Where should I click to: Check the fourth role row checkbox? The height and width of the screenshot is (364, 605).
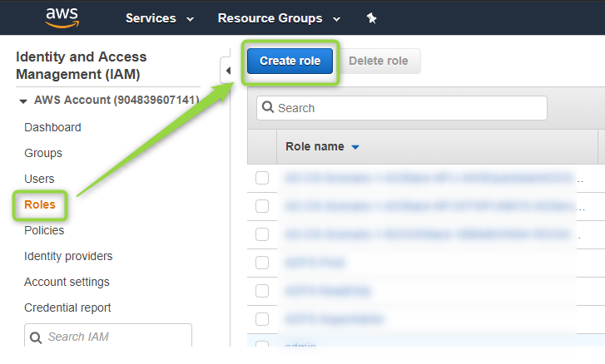[x=262, y=263]
